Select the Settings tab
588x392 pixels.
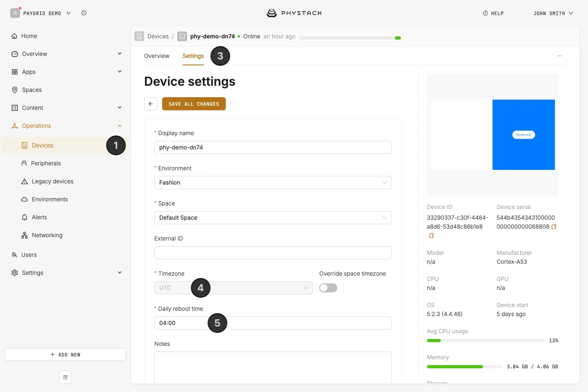pos(193,56)
